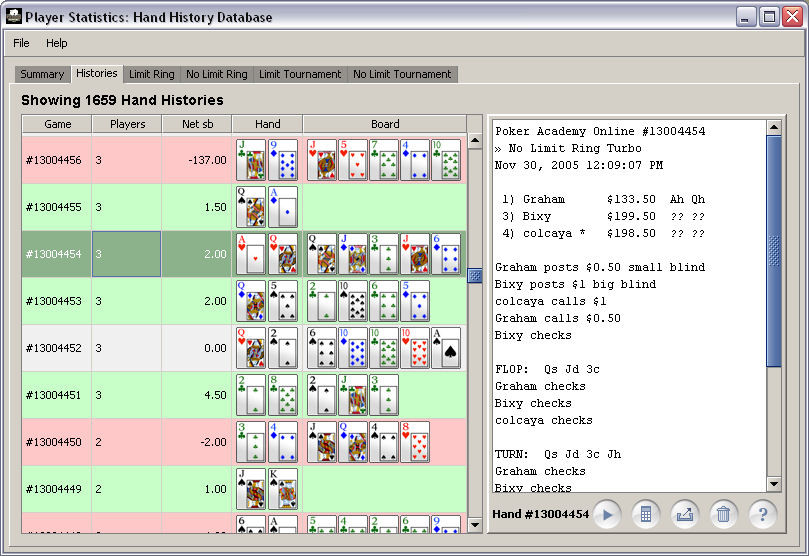Select hand row #13004456
This screenshot has width=809, height=556.
(x=245, y=160)
